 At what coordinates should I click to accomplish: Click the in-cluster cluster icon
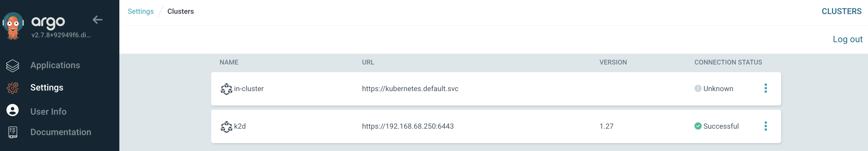pos(226,89)
